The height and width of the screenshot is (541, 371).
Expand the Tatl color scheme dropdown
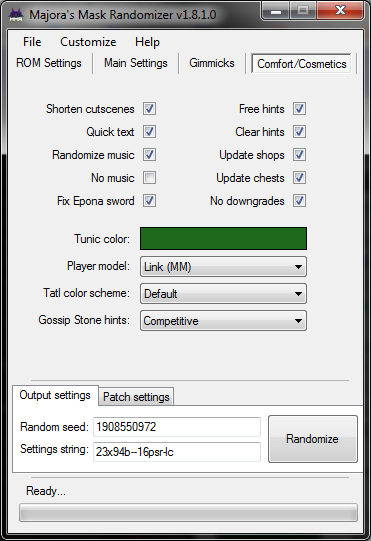click(223, 294)
